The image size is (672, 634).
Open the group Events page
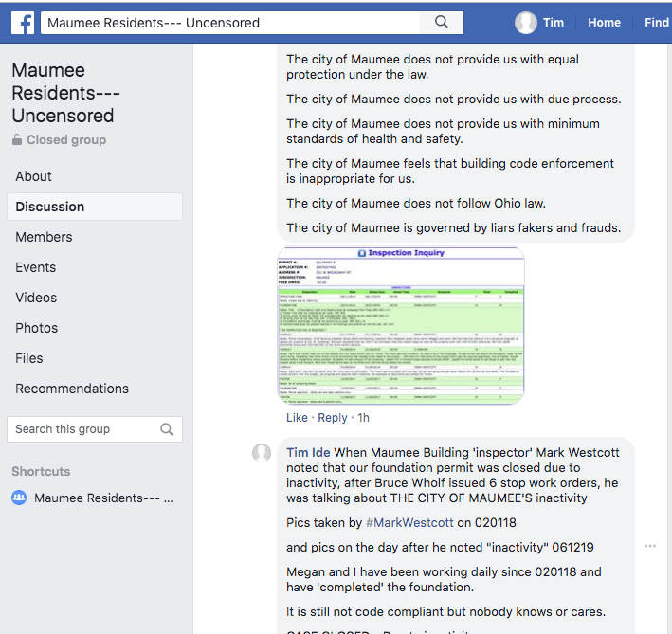(36, 267)
